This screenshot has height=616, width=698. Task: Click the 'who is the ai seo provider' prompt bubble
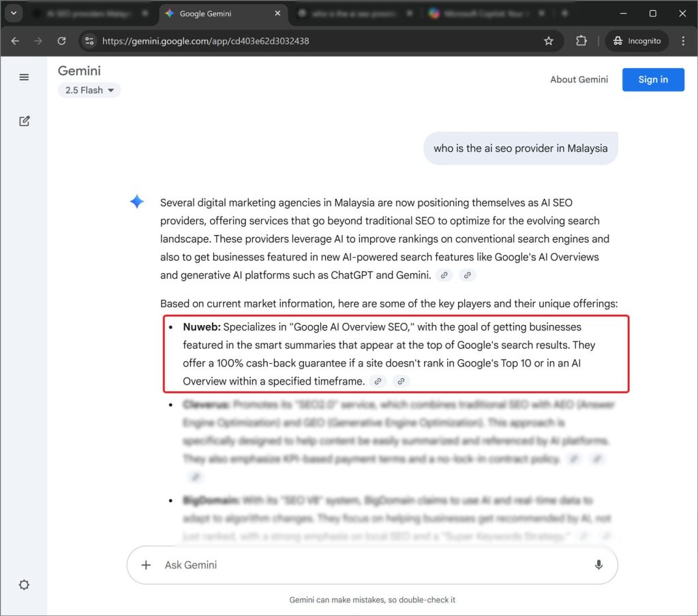tap(520, 149)
